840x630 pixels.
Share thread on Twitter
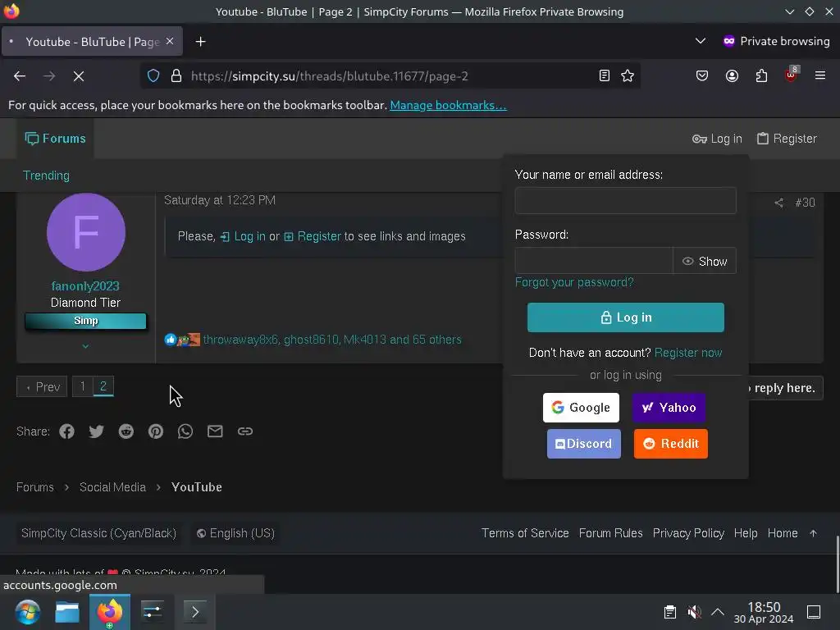click(x=97, y=431)
